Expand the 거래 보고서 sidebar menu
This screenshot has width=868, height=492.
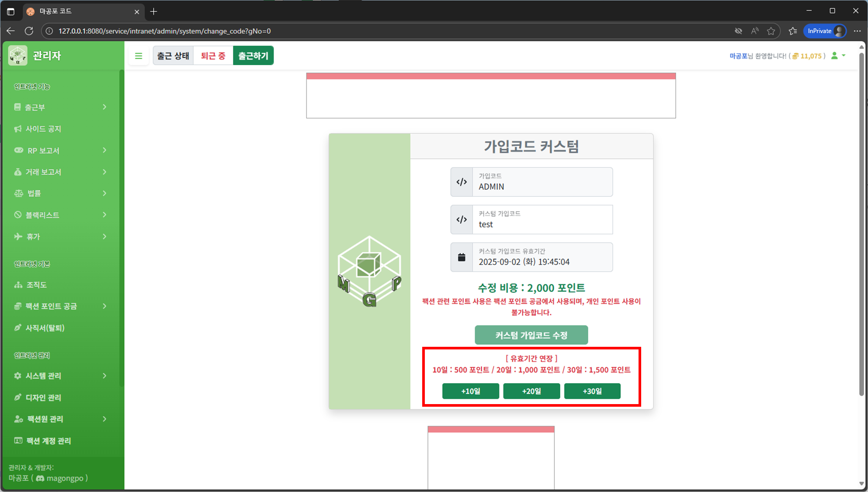60,172
